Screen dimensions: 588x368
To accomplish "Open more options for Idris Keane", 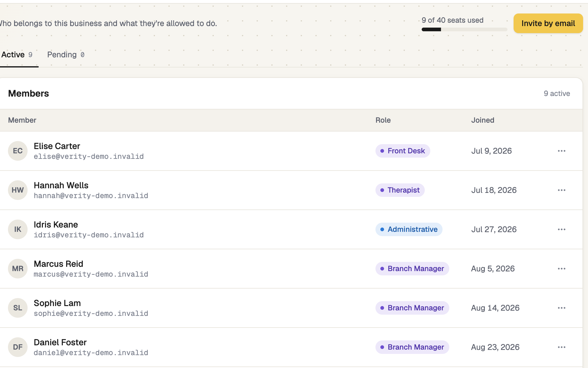I will tap(561, 229).
